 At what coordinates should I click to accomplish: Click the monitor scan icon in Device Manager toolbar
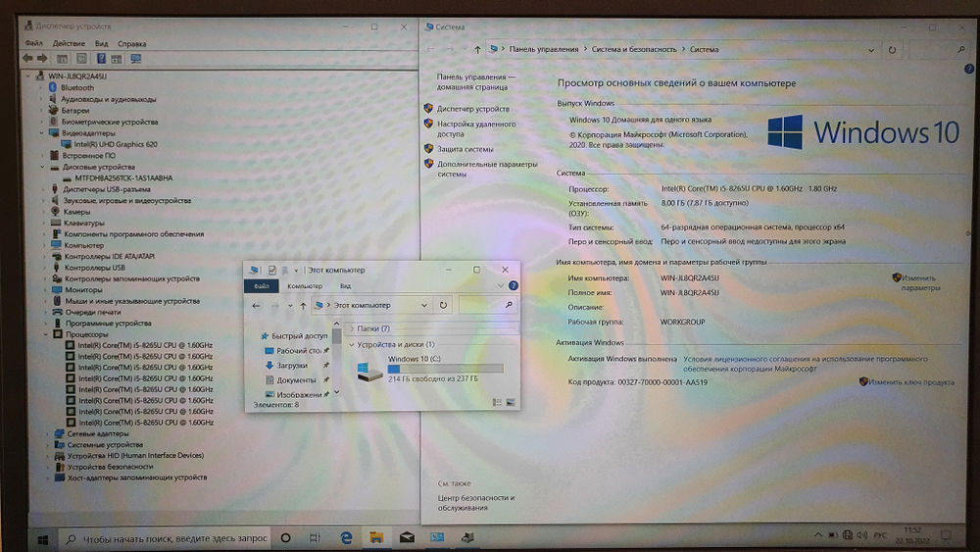(135, 58)
